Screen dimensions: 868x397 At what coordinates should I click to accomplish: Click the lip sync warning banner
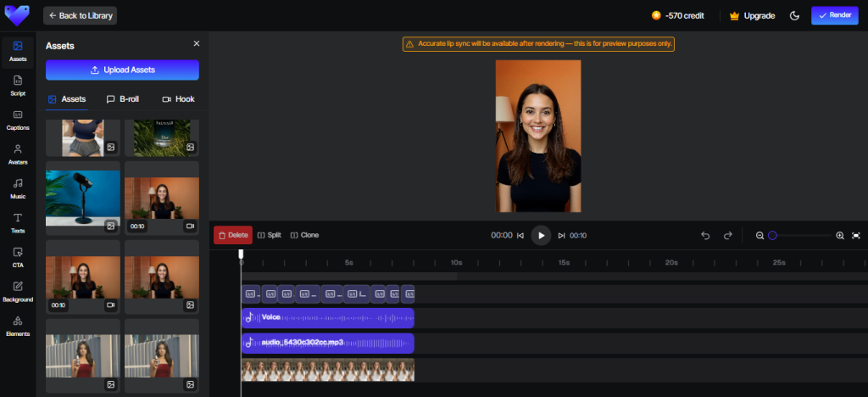538,44
